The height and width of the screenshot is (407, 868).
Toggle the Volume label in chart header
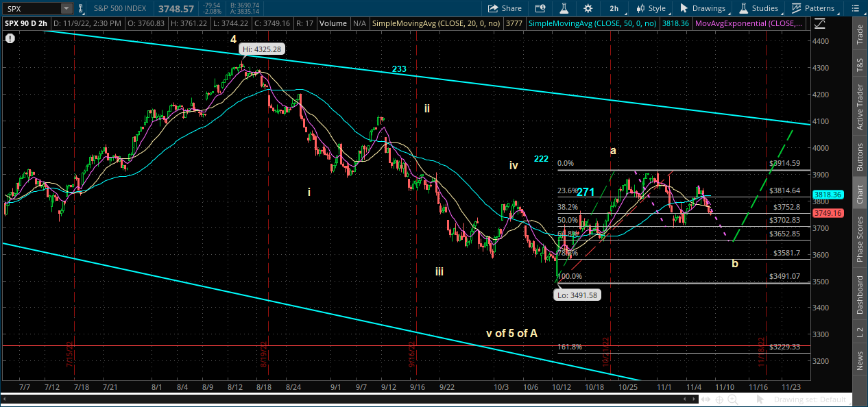point(333,23)
